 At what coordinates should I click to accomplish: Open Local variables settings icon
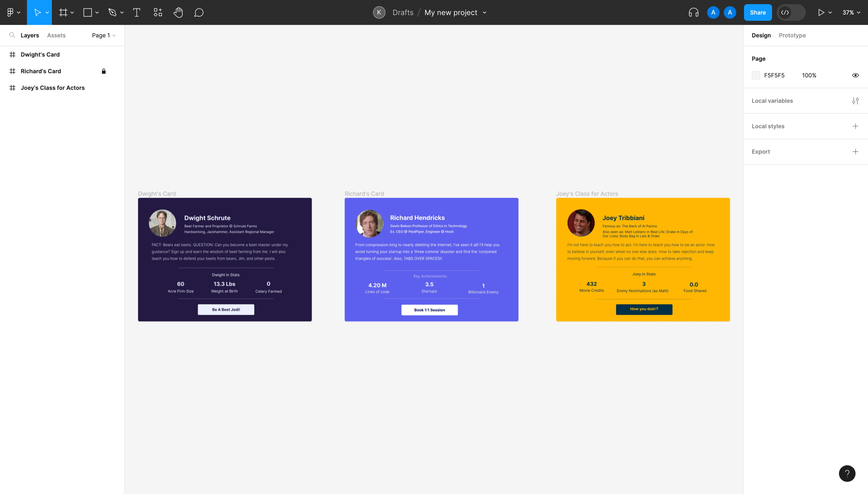coord(855,101)
